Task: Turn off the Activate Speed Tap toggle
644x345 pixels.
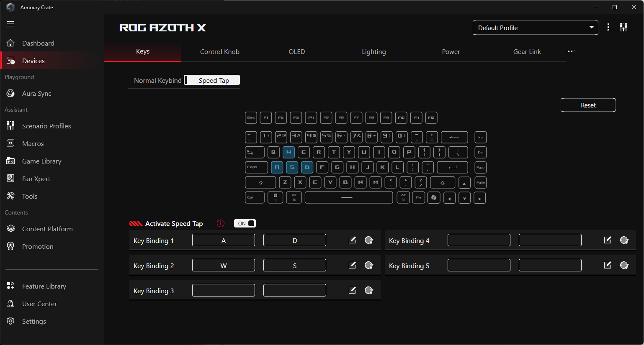Action: [245, 223]
